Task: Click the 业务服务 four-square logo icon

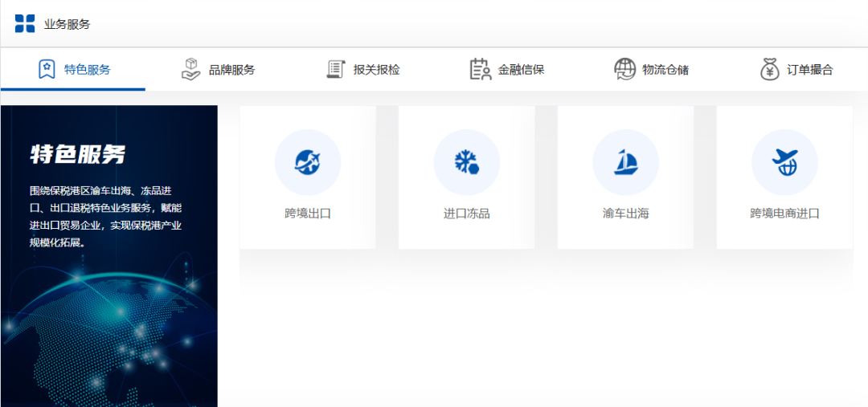Action: click(25, 24)
